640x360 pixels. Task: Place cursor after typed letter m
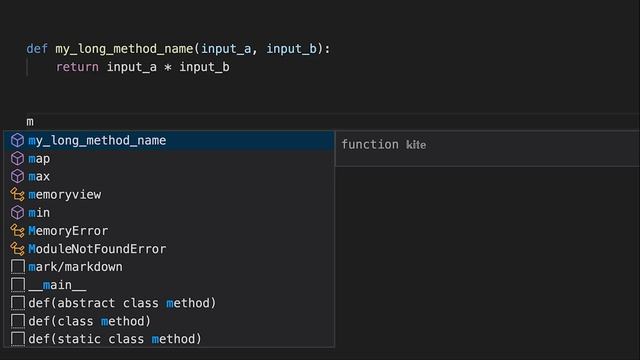click(34, 122)
